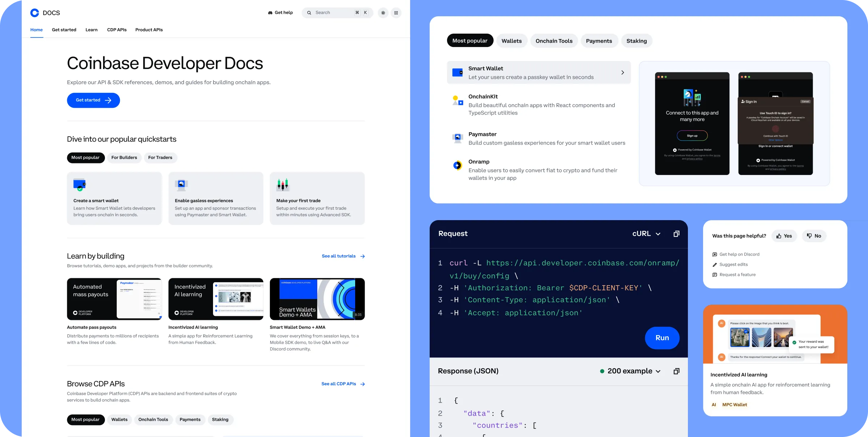
Task: Play Smart Wallets Demo + AMA video thumbnail
Action: [317, 299]
